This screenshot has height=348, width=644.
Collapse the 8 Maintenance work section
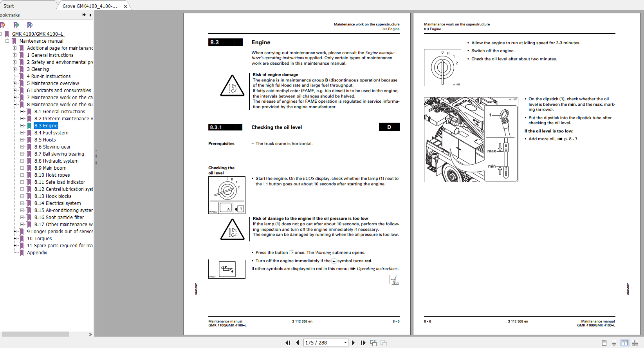point(15,105)
